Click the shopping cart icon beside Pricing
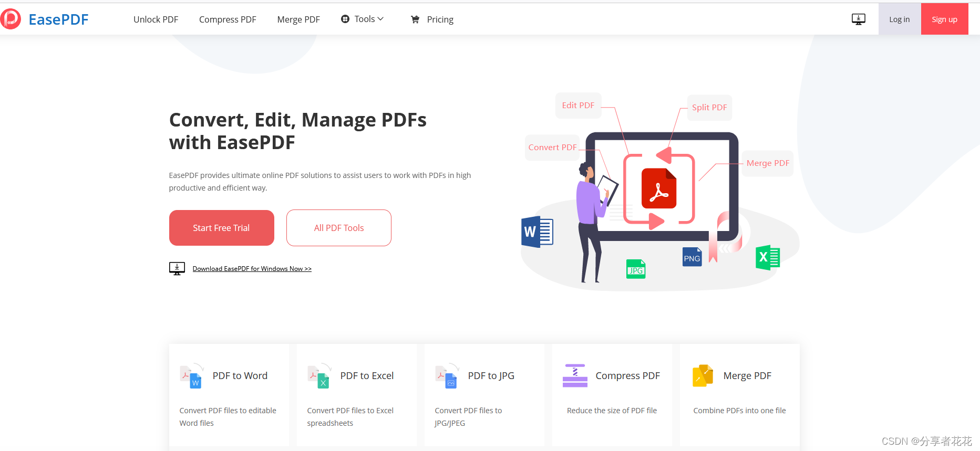The height and width of the screenshot is (451, 980). 415,19
